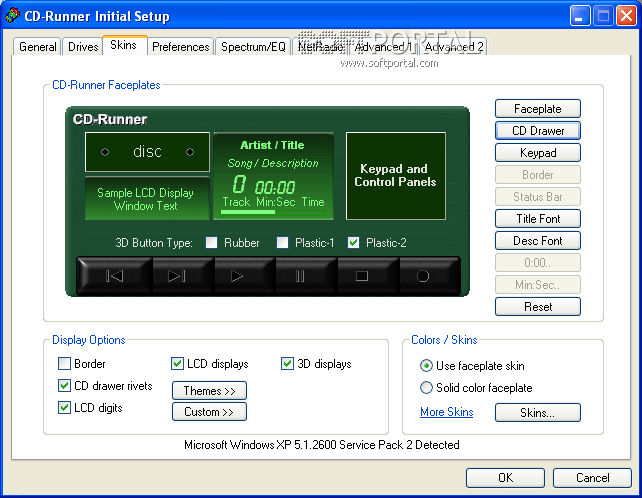Cancel the initial setup dialog

coord(592,478)
